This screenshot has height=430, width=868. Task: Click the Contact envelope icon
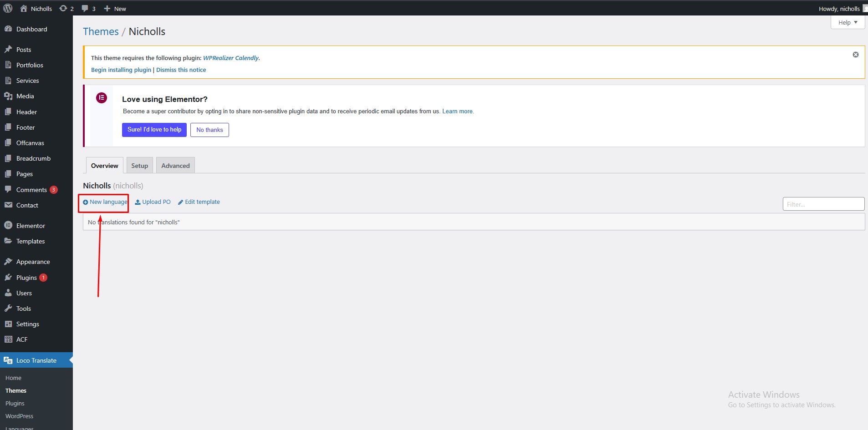[x=8, y=205]
